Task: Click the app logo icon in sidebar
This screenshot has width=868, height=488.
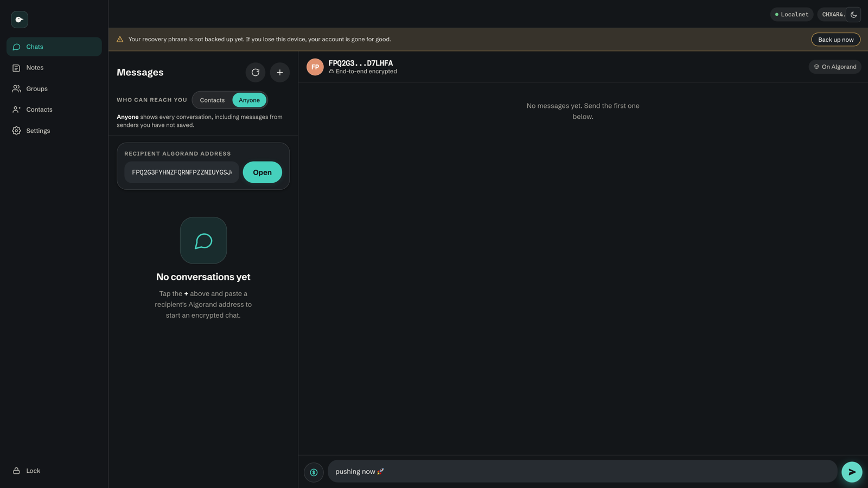Action: pyautogui.click(x=20, y=20)
